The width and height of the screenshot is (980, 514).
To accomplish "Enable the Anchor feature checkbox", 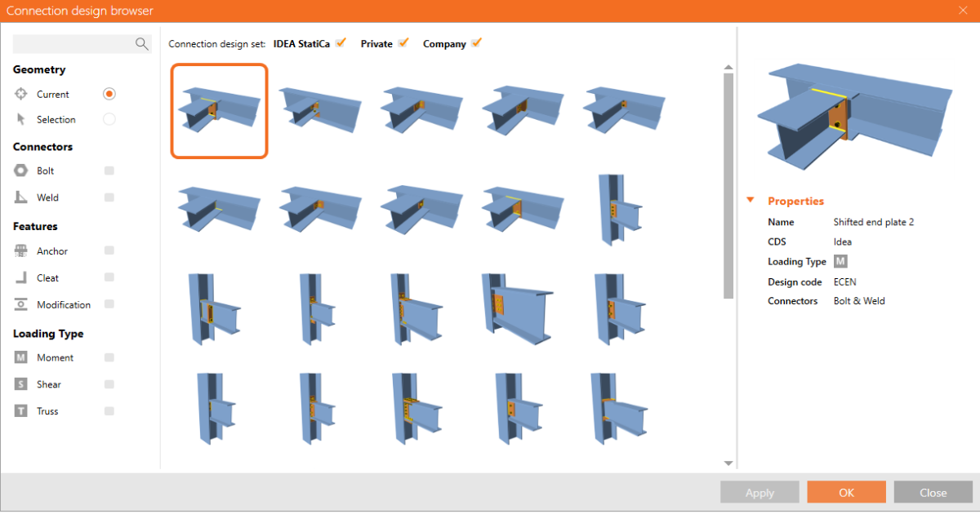I will coord(109,250).
